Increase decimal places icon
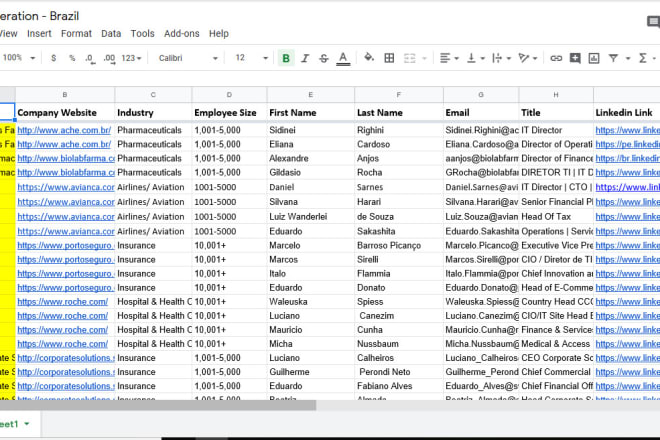 pyautogui.click(x=109, y=58)
